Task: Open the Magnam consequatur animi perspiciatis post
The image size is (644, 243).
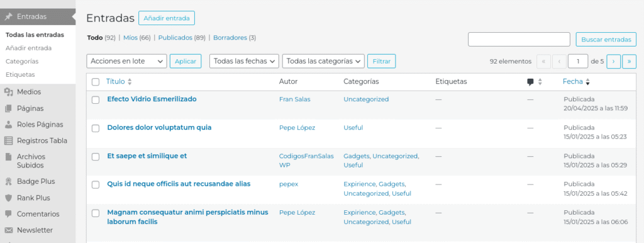Action: coord(187,217)
